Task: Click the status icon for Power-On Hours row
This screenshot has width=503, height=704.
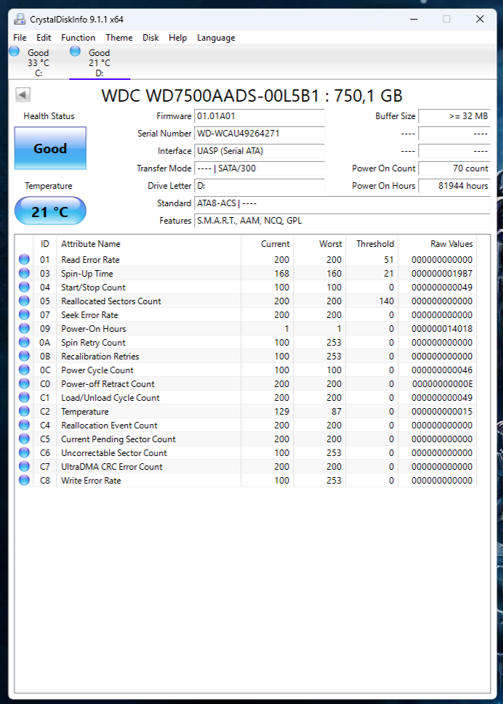Action: [x=24, y=328]
